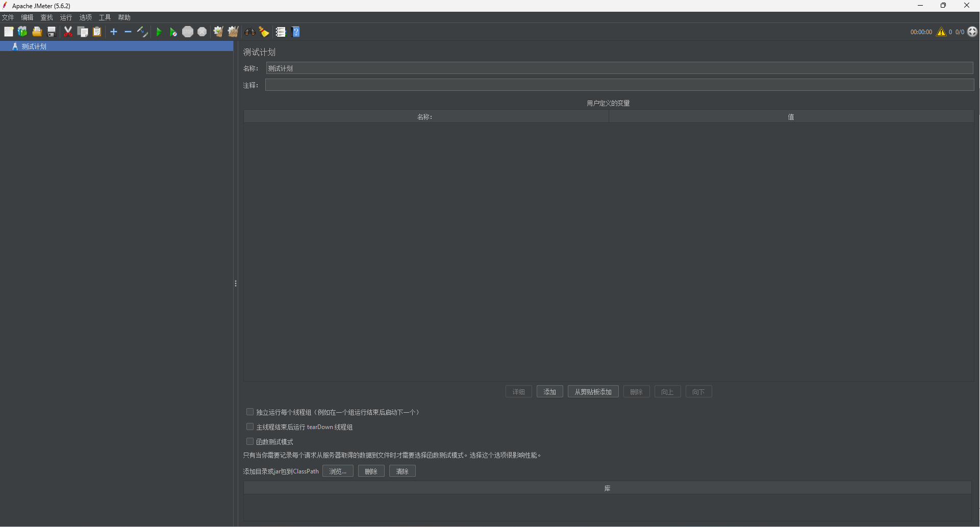Open the 运行 menu

[66, 17]
